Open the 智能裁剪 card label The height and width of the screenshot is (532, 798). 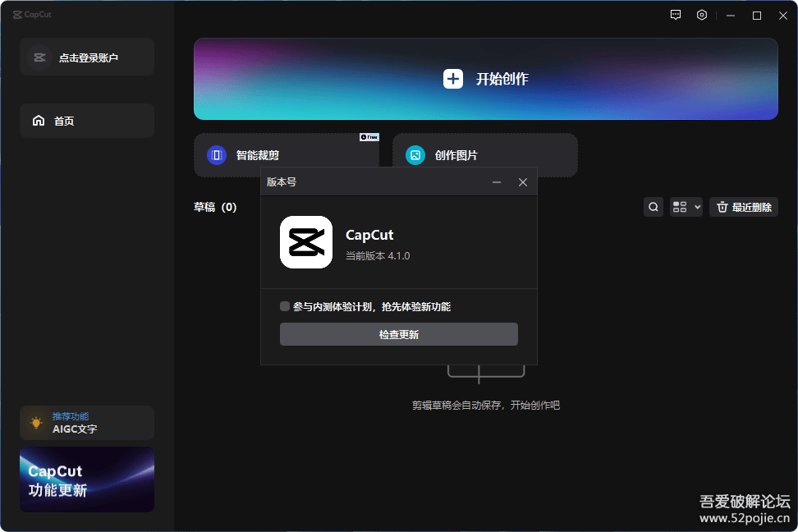[258, 155]
